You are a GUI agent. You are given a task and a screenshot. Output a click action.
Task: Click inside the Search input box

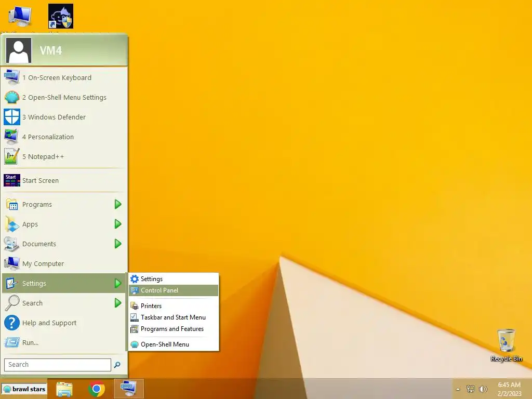pos(58,365)
